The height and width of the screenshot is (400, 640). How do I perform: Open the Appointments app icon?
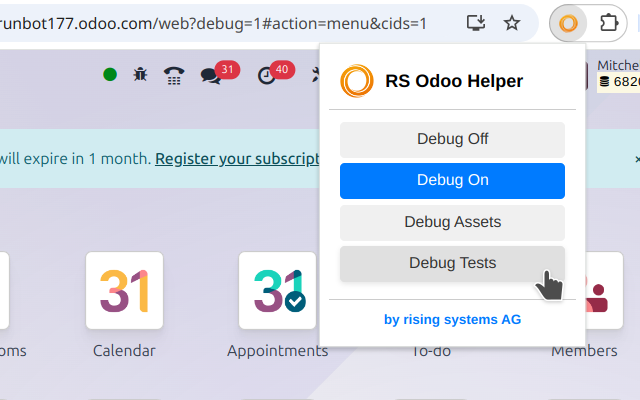click(x=278, y=290)
